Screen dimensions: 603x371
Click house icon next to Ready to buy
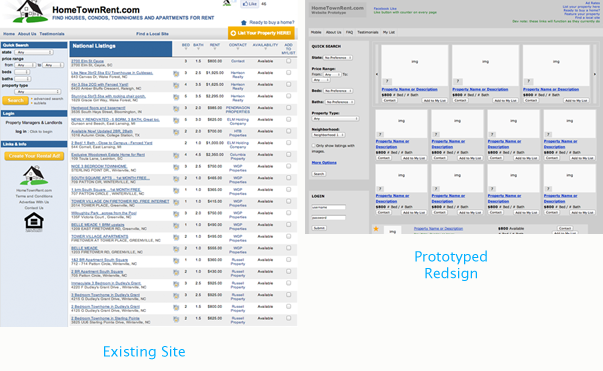(243, 23)
